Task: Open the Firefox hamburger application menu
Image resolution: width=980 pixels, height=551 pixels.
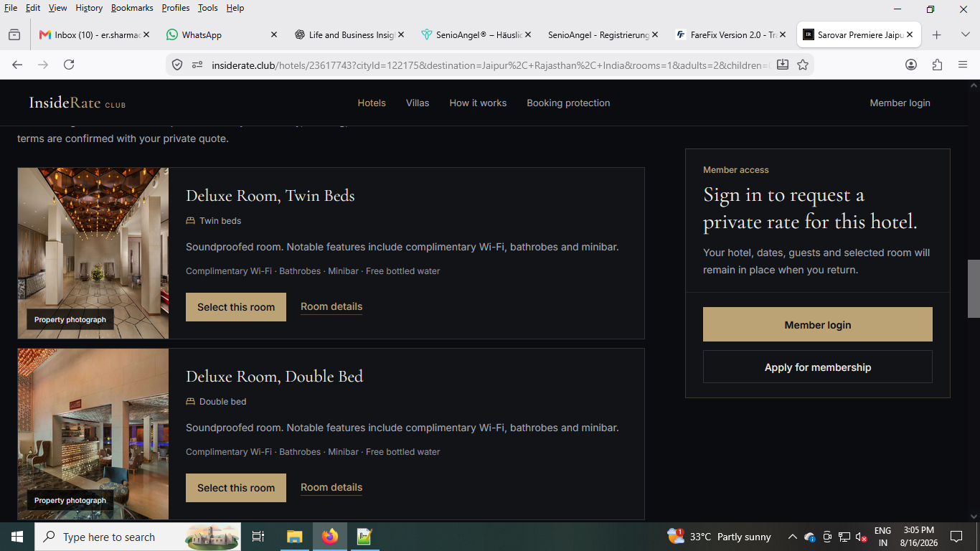Action: tap(963, 65)
